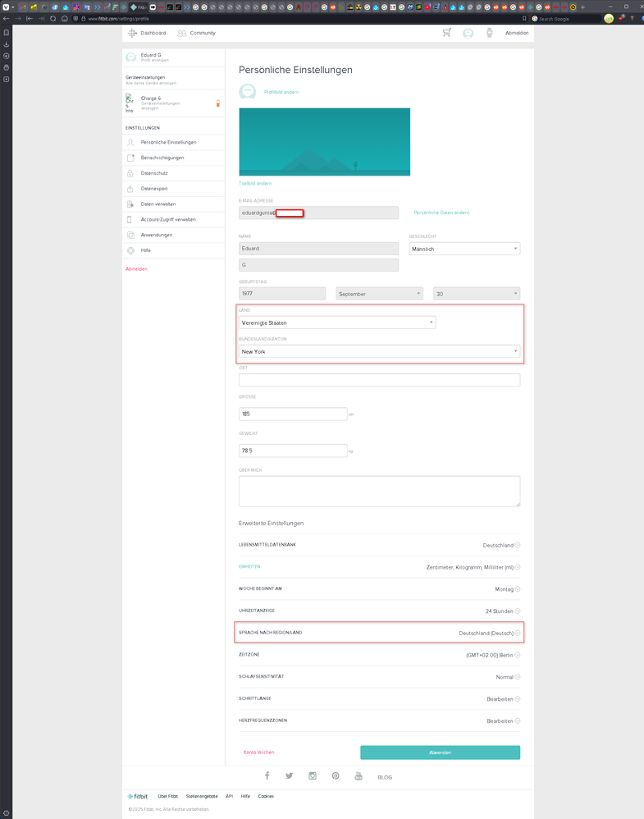Click into the Über mich text area
This screenshot has width=644, height=819.
pos(379,491)
